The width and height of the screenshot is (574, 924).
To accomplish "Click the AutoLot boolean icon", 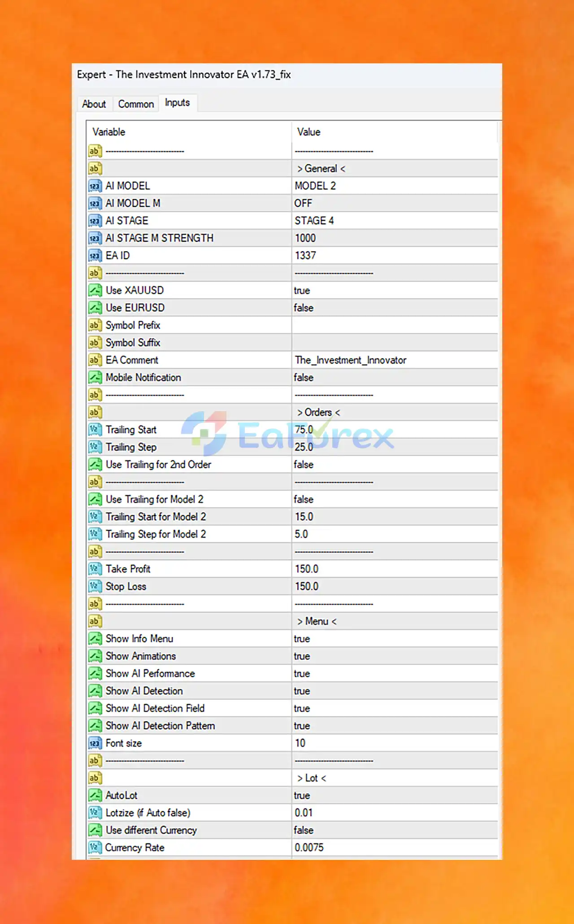I will click(95, 796).
